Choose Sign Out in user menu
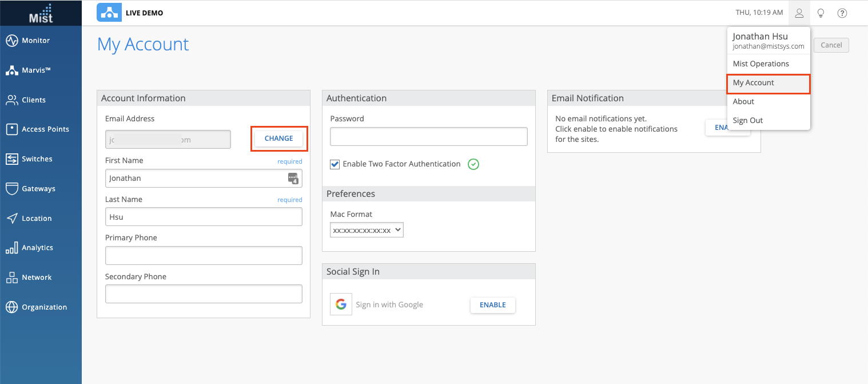Viewport: 868px width, 384px height. (x=748, y=121)
